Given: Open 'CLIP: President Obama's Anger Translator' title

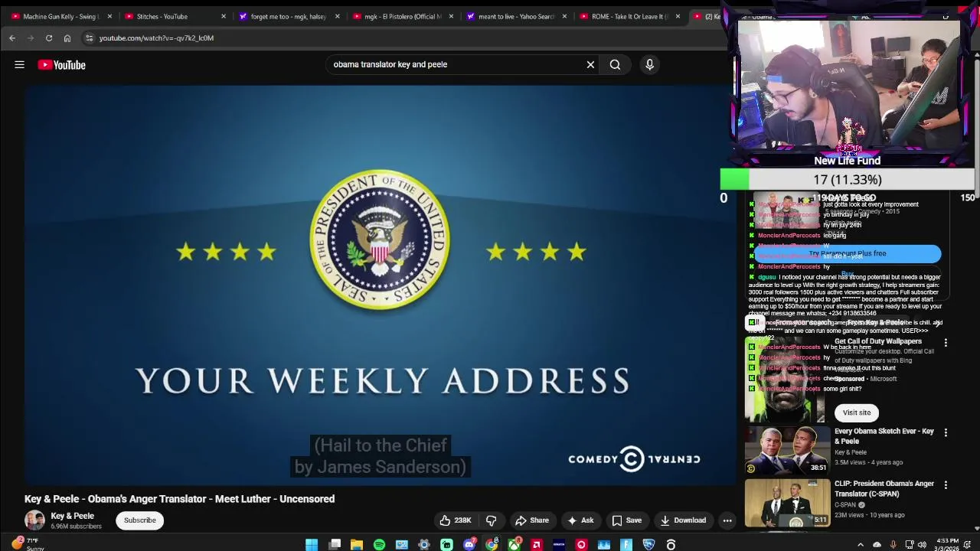Looking at the screenshot, I should (x=884, y=489).
